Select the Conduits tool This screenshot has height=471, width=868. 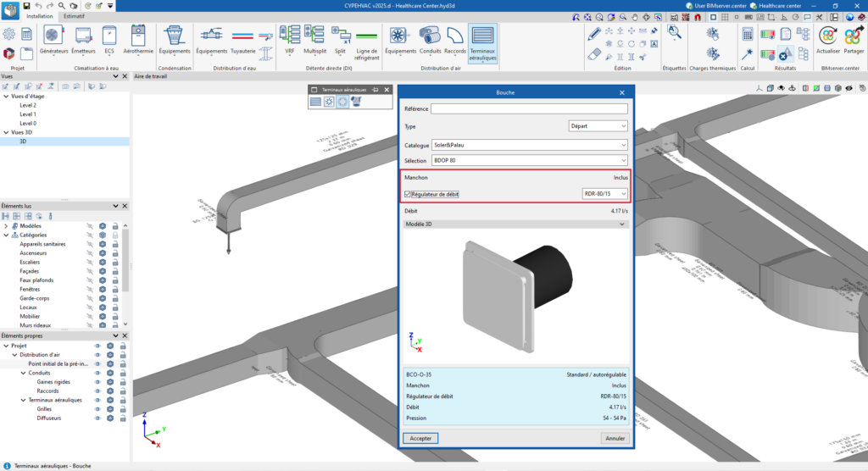point(430,41)
